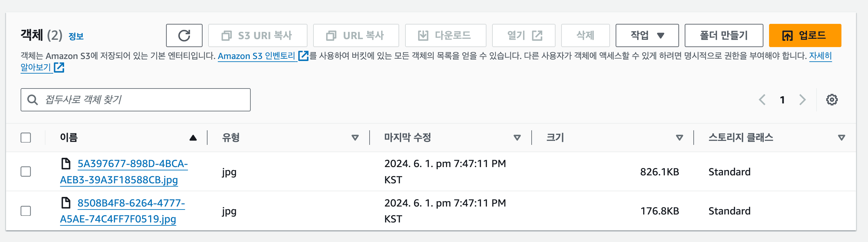Open the preferences gear icon
Image resolution: width=868 pixels, height=242 pixels.
coord(831,100)
